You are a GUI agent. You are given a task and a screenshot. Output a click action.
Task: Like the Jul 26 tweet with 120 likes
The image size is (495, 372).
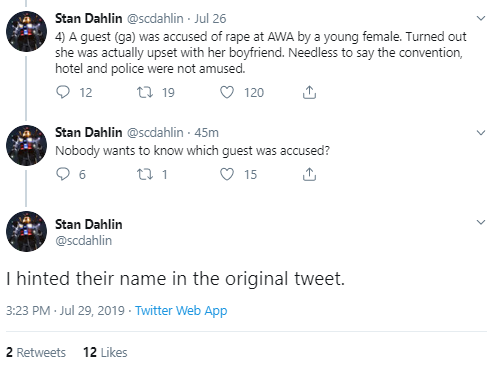(227, 92)
